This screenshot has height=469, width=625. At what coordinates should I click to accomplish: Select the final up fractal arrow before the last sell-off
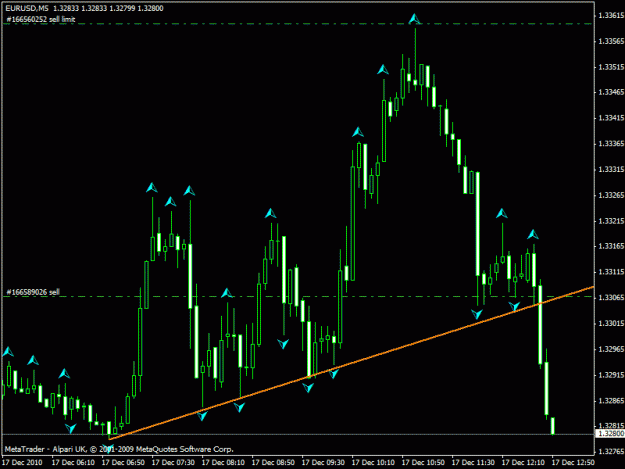point(533,234)
